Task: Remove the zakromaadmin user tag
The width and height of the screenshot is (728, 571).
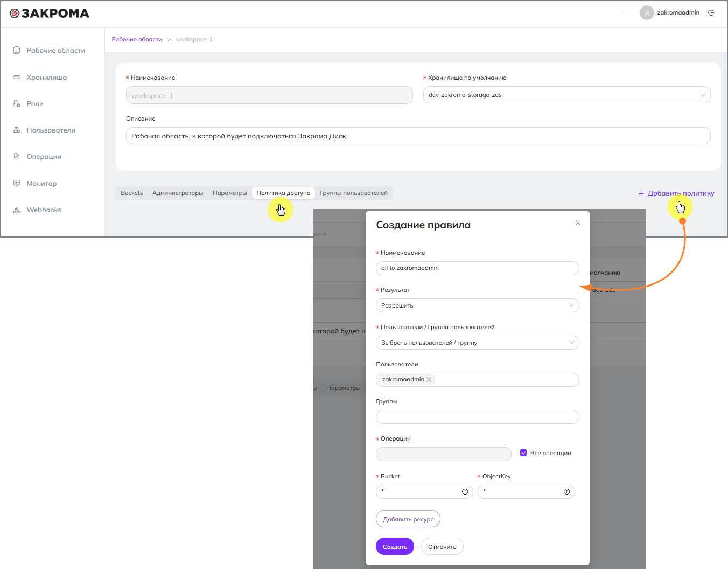Action: tap(429, 380)
